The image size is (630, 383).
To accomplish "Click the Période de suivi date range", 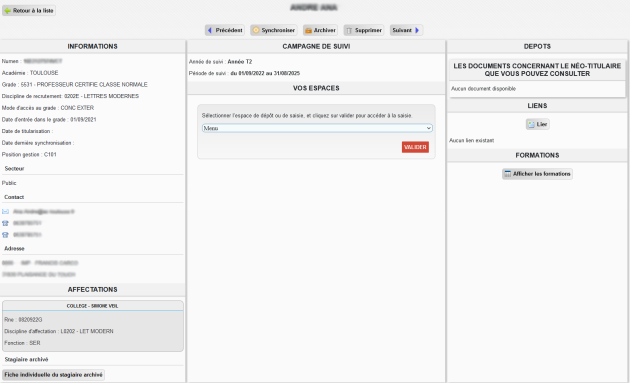I will click(x=265, y=73).
